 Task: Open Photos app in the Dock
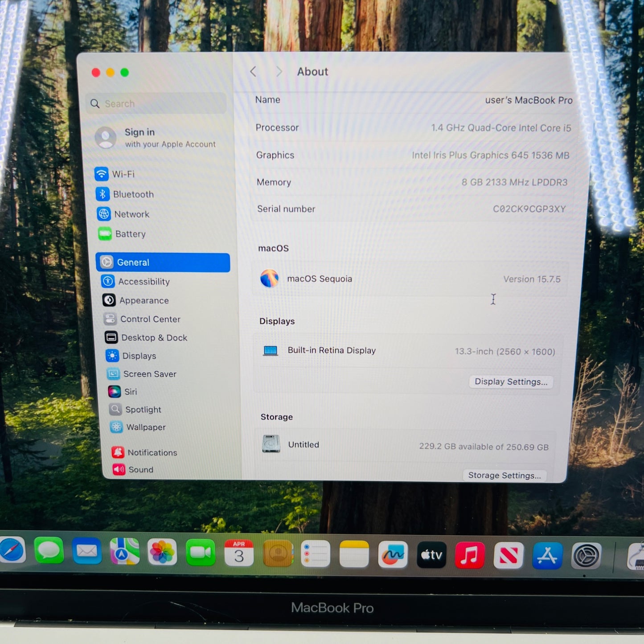point(162,552)
